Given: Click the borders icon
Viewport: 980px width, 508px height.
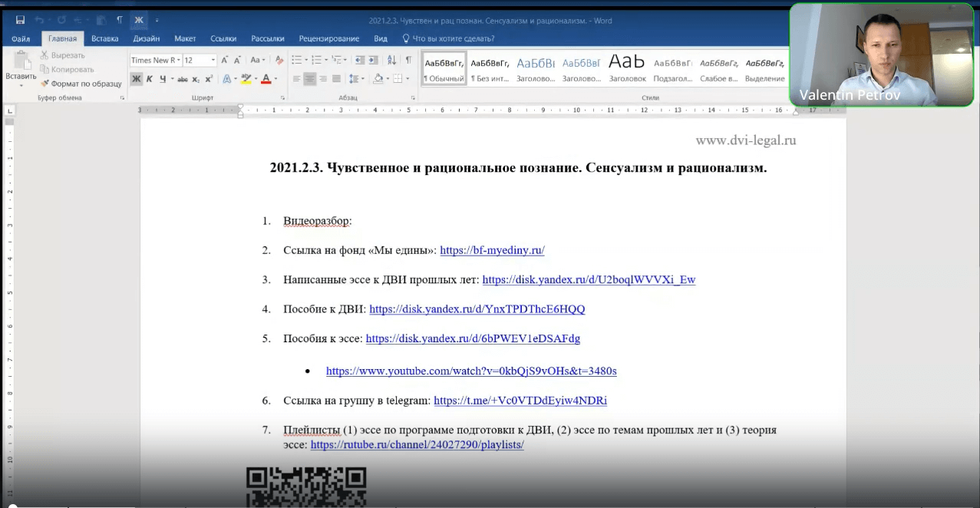Looking at the screenshot, I should pos(398,78).
